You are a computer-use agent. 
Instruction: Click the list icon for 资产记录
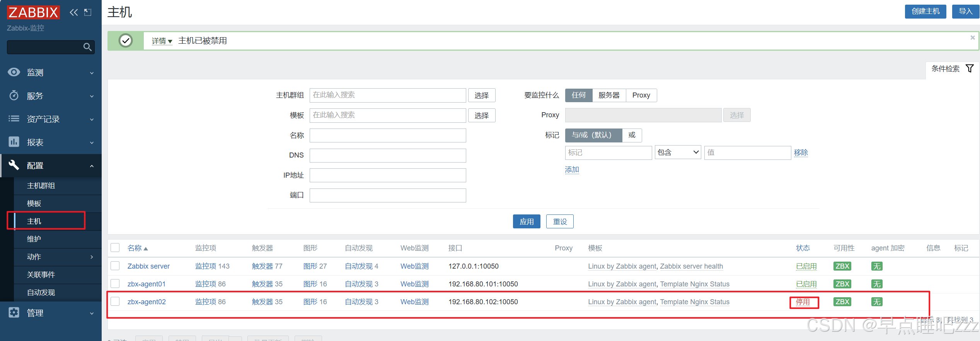(x=14, y=118)
